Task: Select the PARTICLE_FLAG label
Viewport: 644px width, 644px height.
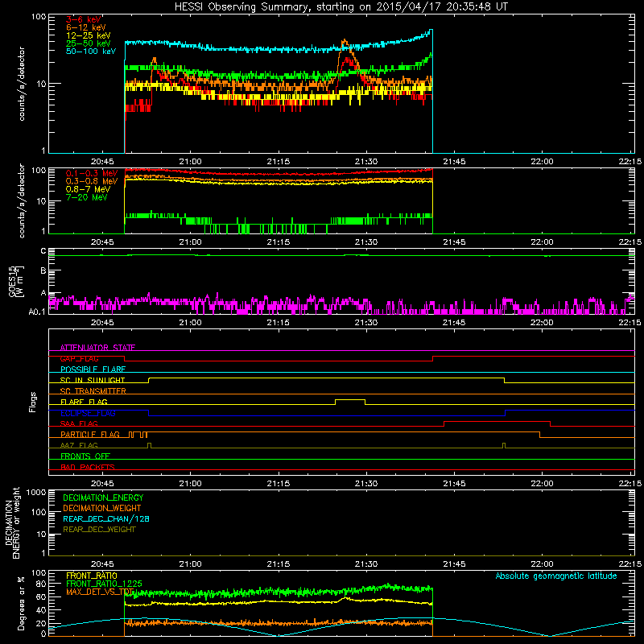Action: pyautogui.click(x=90, y=434)
